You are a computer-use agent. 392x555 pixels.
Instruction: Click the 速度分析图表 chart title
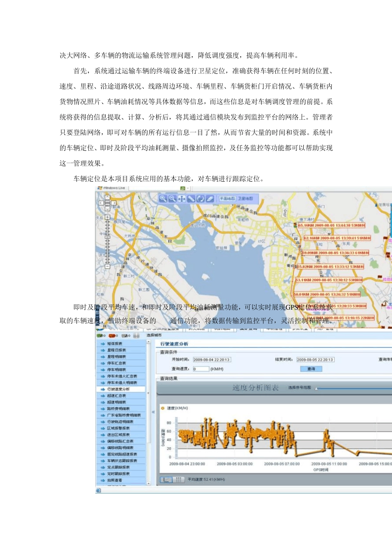(256, 388)
